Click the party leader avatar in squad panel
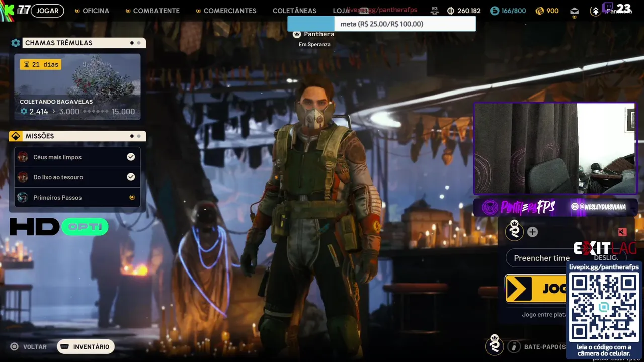644x362 pixels. pos(514,230)
